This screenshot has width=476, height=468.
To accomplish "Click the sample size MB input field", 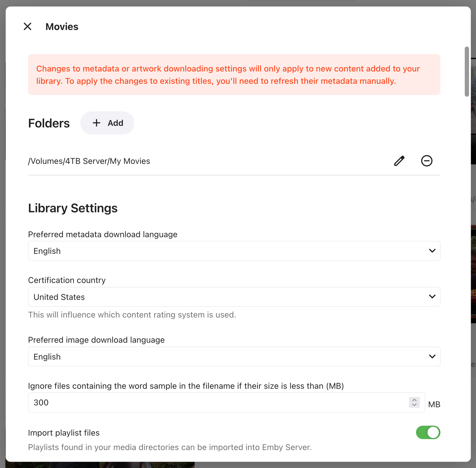I will click(226, 402).
